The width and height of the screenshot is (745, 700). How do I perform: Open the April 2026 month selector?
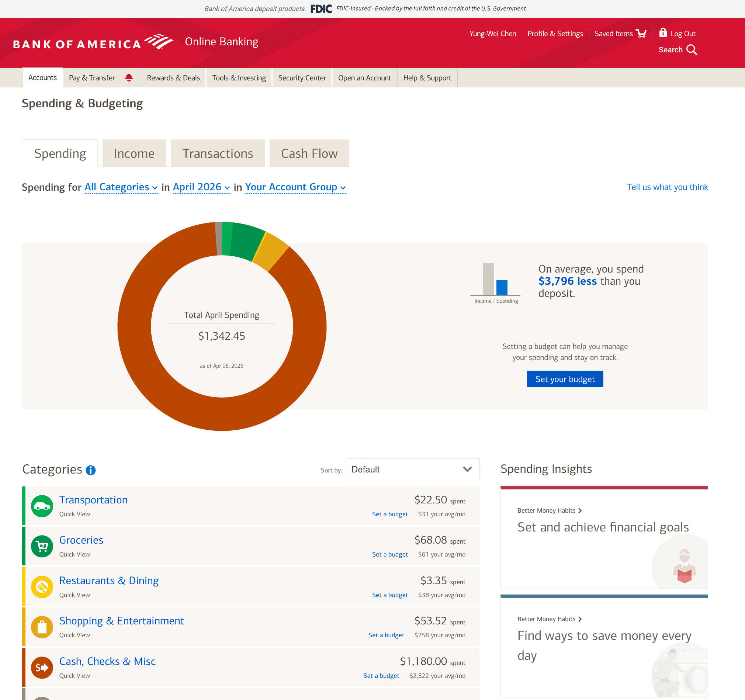[x=201, y=187]
